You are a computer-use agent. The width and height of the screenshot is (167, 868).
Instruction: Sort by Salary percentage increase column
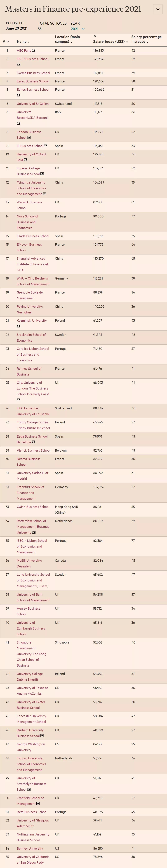146,39
